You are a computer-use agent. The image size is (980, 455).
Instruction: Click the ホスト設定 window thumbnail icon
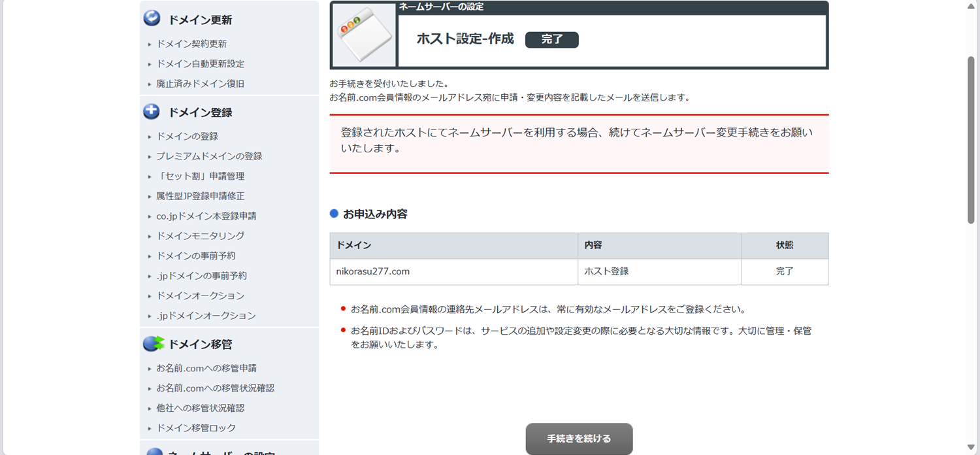pyautogui.click(x=364, y=35)
